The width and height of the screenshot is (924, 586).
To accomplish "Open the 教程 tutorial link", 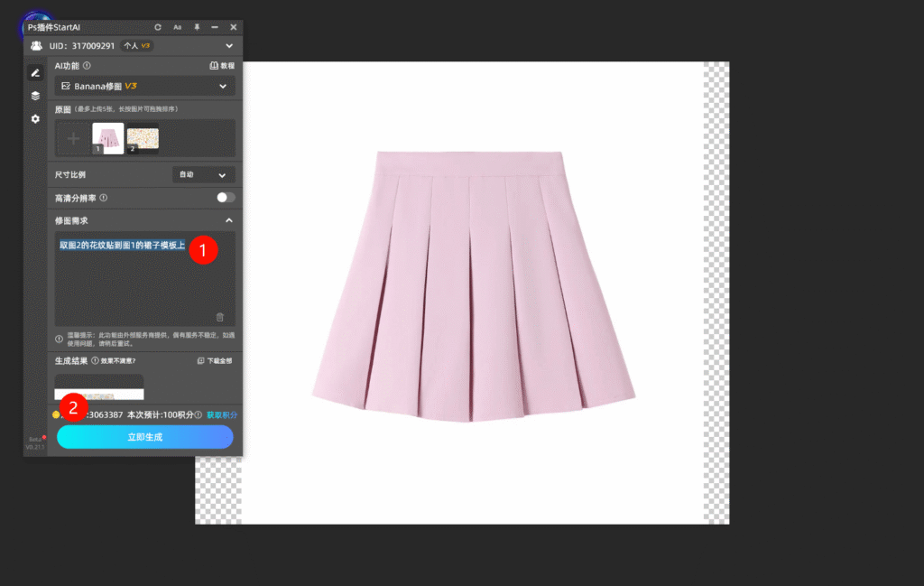I will coord(221,66).
